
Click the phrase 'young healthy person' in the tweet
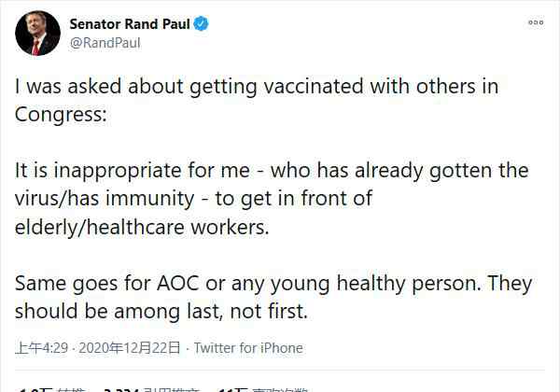coord(374,284)
